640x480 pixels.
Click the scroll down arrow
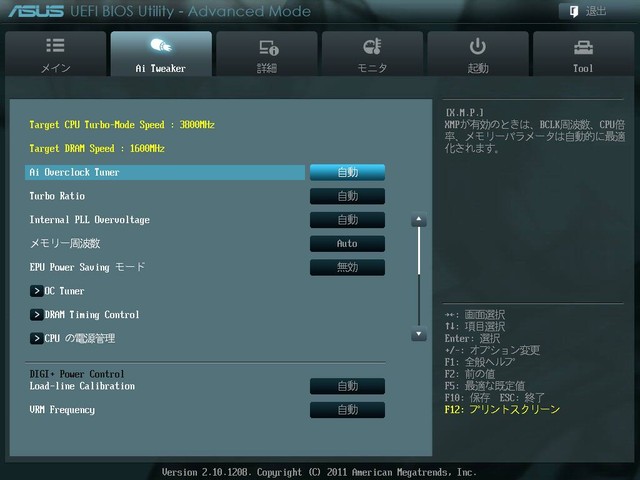tap(419, 334)
